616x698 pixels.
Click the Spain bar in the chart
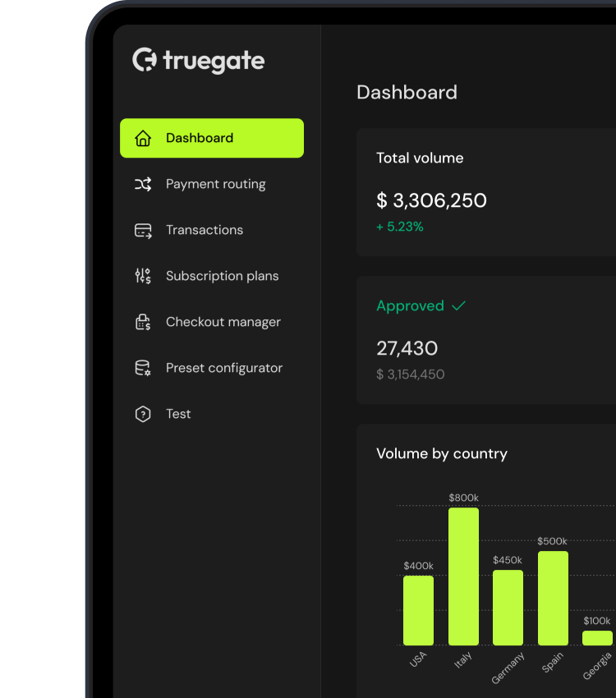(x=554, y=599)
